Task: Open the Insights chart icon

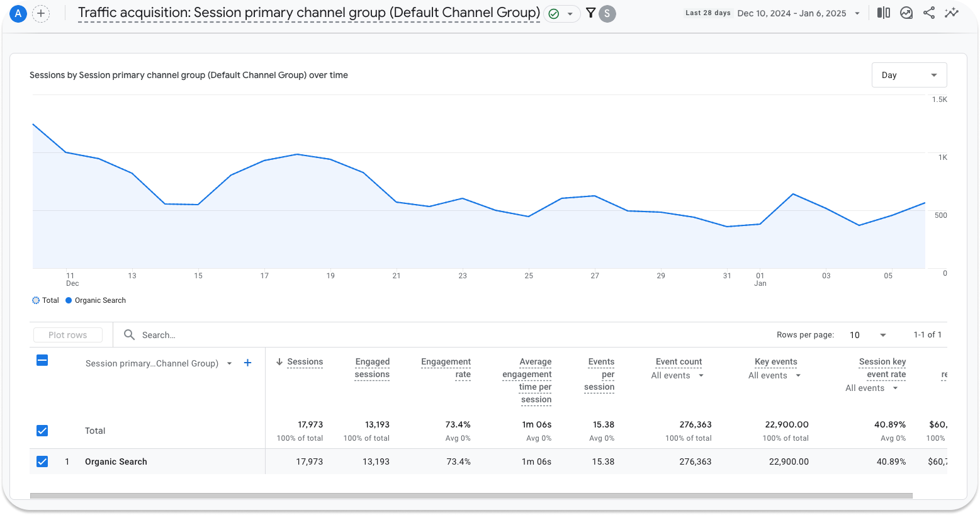Action: [906, 13]
